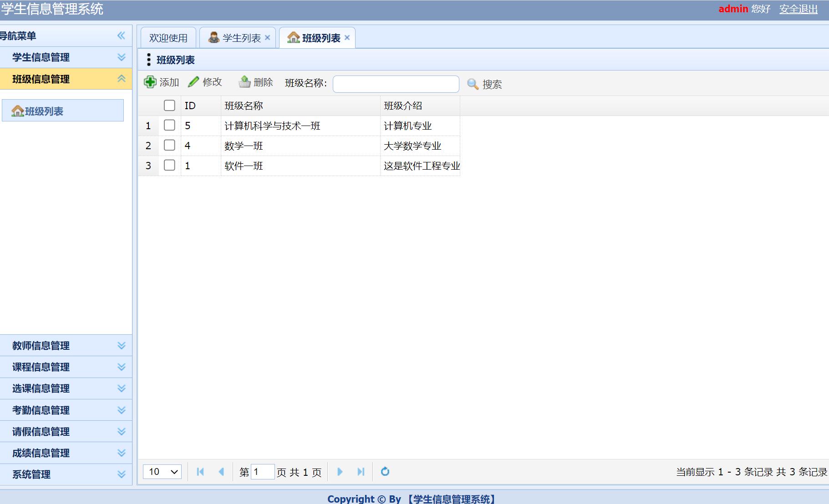Click the student icon on 学生列表 tab

point(212,37)
